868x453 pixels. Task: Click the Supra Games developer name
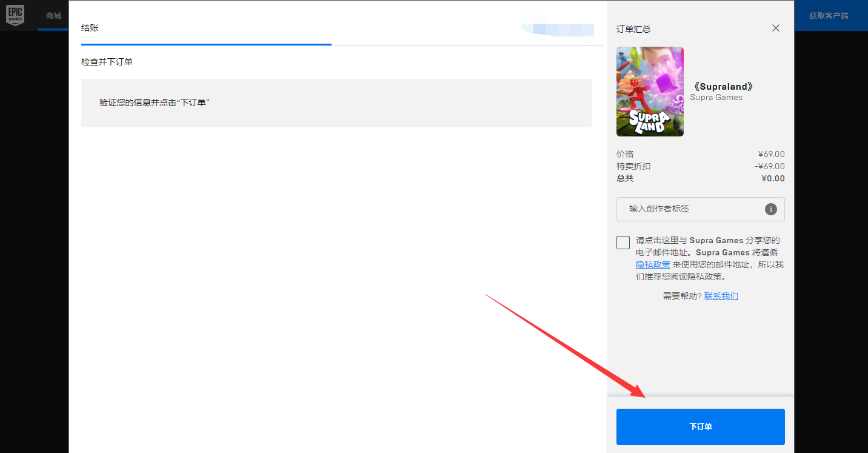click(x=716, y=98)
